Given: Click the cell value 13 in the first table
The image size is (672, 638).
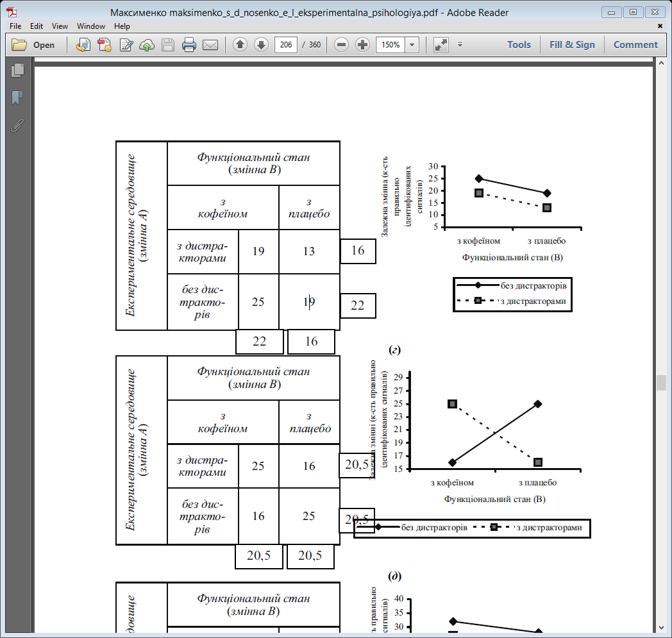Looking at the screenshot, I should pyautogui.click(x=309, y=251).
